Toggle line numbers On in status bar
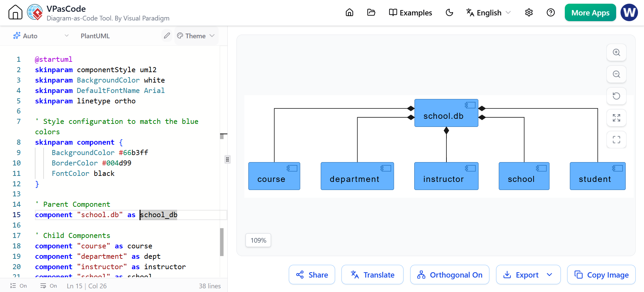Viewport: 644px width, 292px height. coord(18,286)
